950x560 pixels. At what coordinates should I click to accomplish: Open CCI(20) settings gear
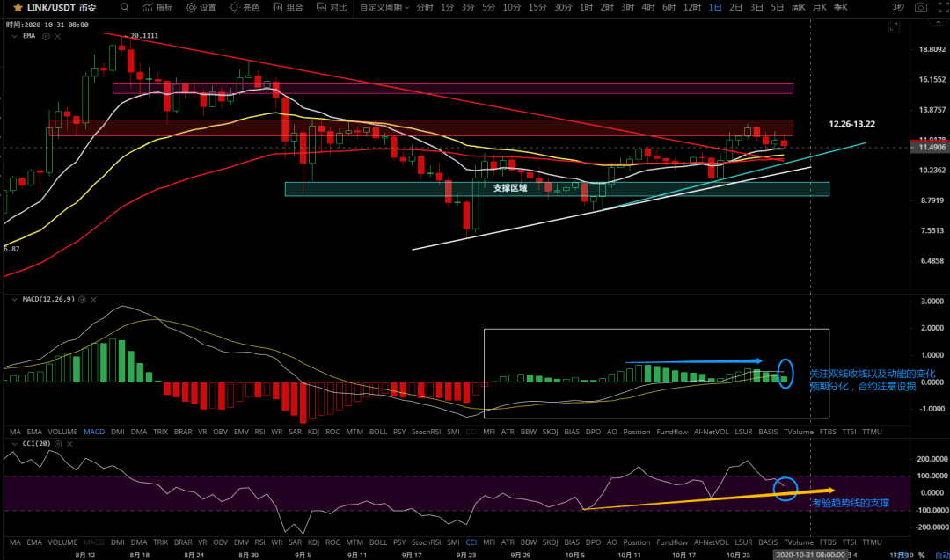pyautogui.click(x=58, y=444)
